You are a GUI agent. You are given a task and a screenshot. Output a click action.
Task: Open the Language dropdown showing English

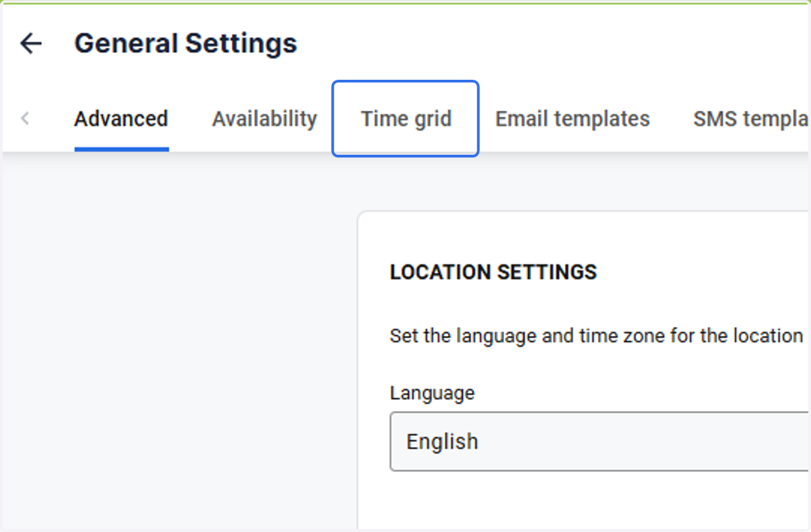click(600, 441)
